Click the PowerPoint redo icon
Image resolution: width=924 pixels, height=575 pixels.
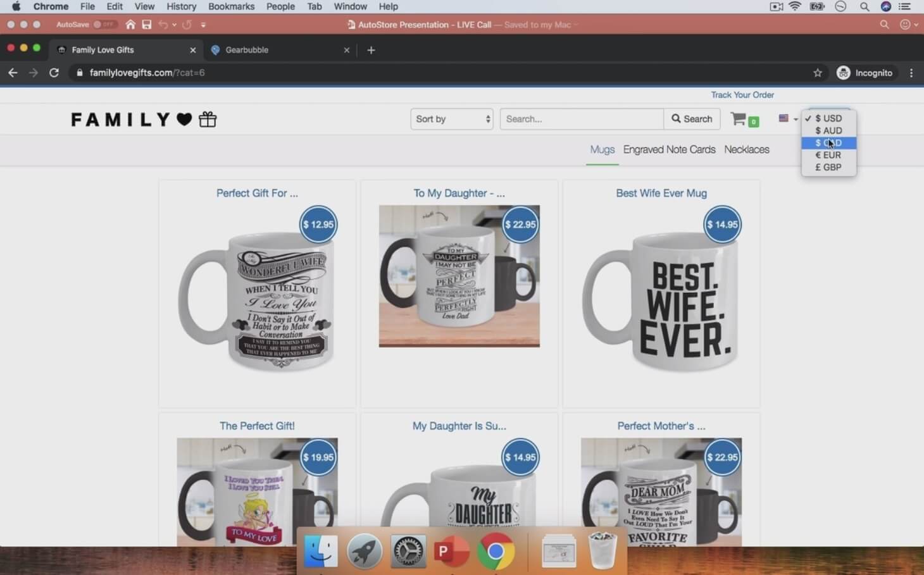(187, 25)
